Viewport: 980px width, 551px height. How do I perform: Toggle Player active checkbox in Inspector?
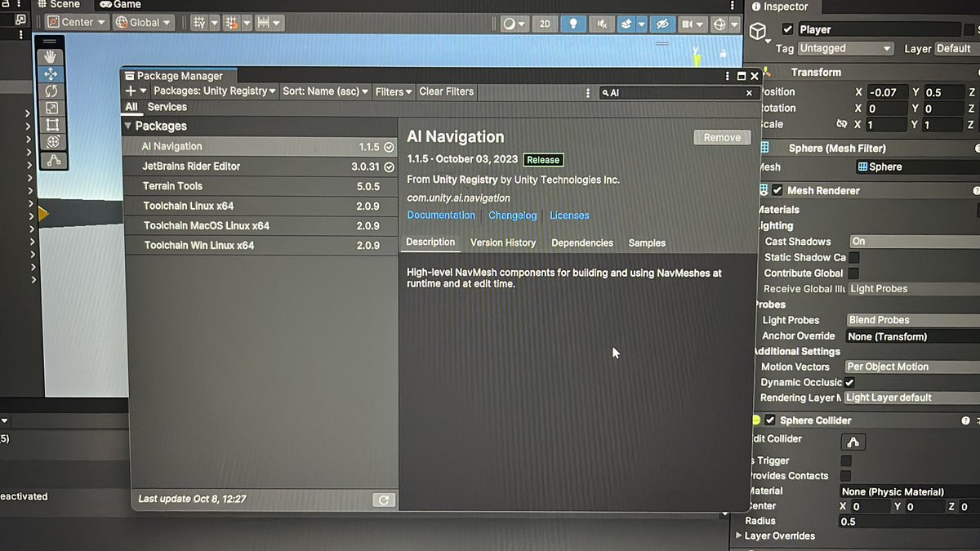[787, 29]
